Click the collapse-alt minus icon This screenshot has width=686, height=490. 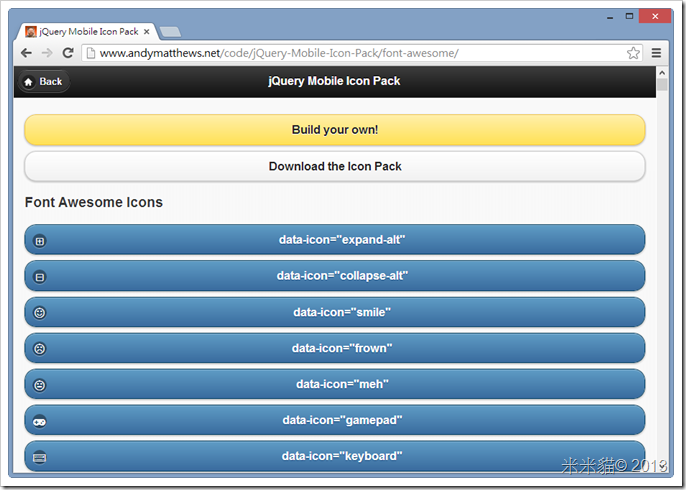click(x=40, y=277)
